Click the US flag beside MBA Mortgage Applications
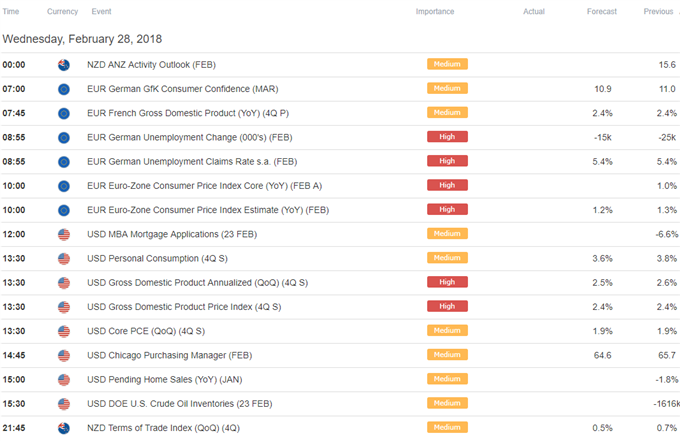680x441 pixels. click(64, 235)
